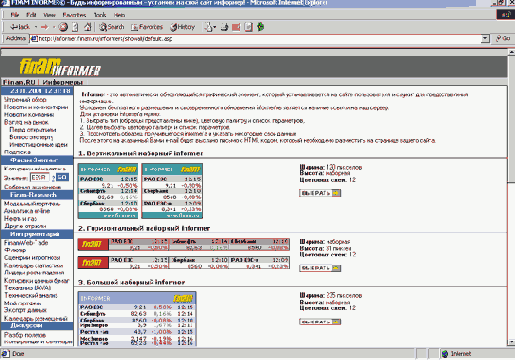Open the Mail button dropdown arrow

point(215,27)
